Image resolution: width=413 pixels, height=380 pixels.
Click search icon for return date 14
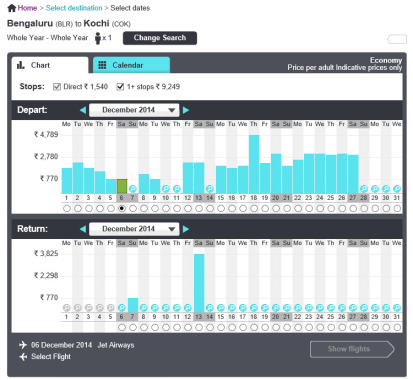210,307
